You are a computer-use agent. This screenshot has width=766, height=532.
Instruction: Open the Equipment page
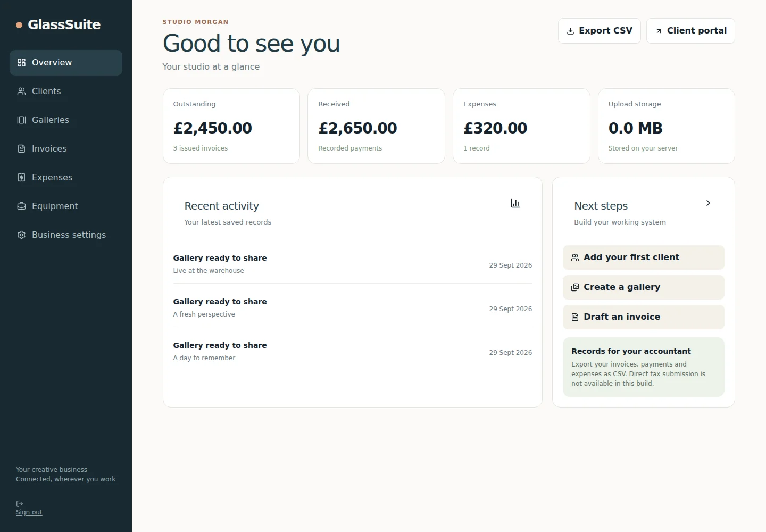click(x=66, y=206)
